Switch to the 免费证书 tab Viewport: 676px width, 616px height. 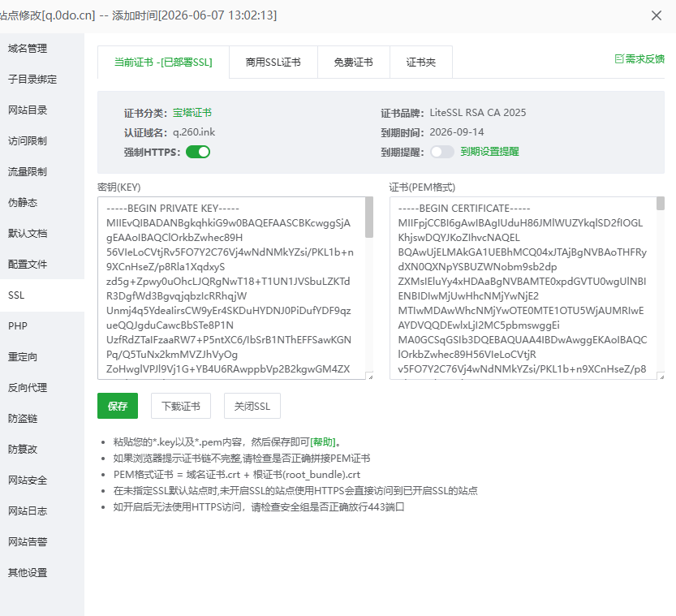point(353,62)
